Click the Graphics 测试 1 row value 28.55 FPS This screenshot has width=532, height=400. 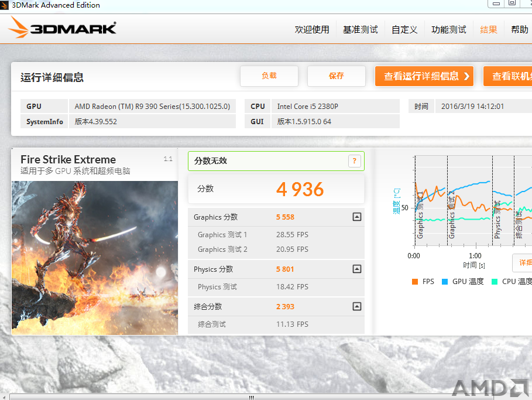click(x=292, y=235)
